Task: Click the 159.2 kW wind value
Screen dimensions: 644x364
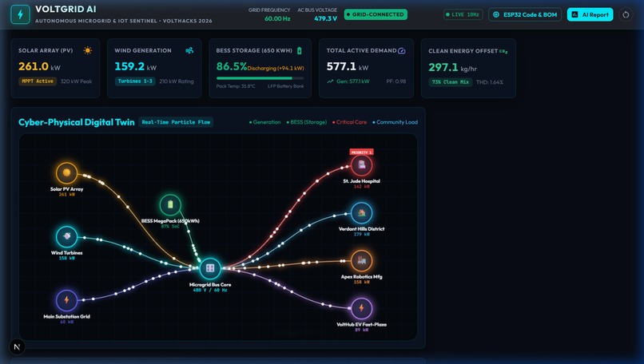Action: pos(136,66)
